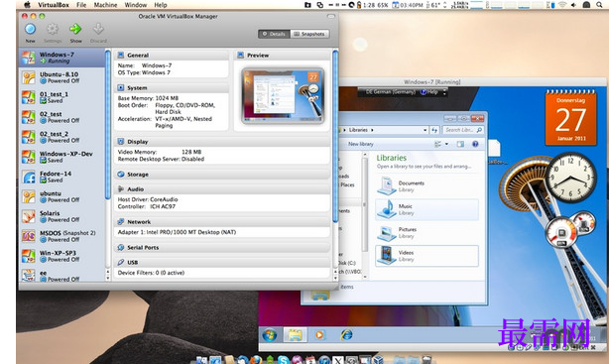Click the Windows-7 preview thumbnail
This screenshot has width=609, height=364.
click(x=283, y=96)
